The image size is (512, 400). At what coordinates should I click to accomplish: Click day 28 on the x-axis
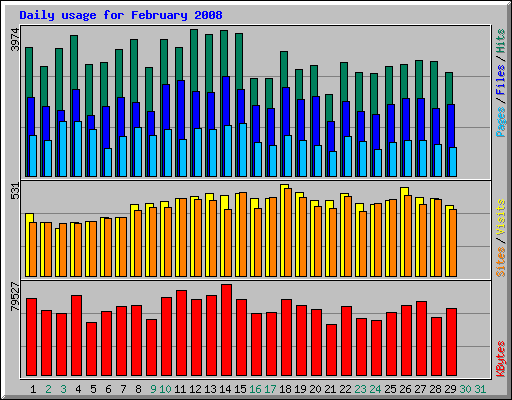435,389
